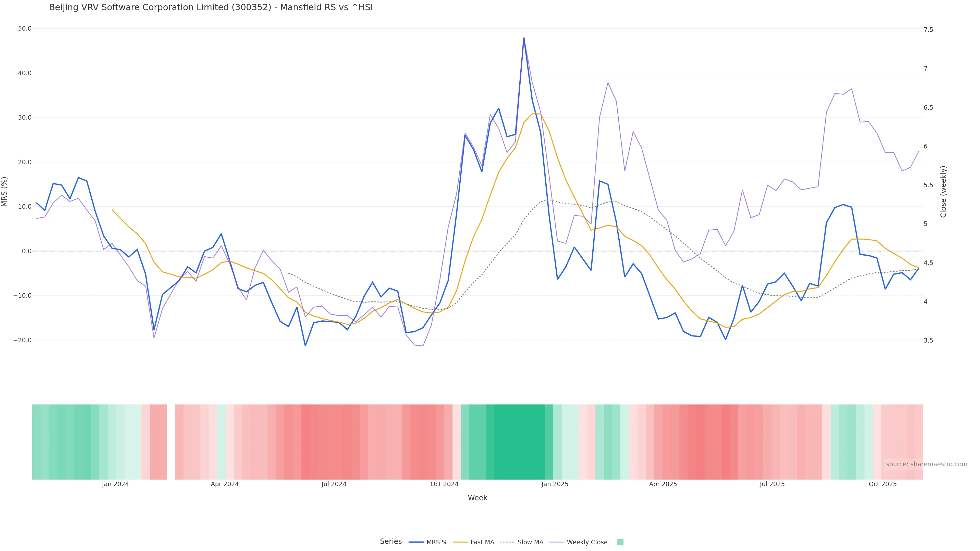Click the blue MRS % legend line icon
Image resolution: width=980 pixels, height=551 pixels.
point(416,542)
